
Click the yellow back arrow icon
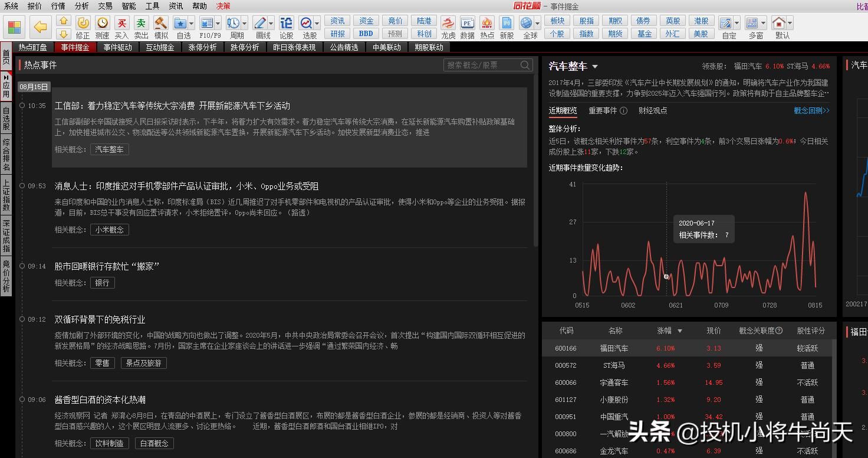click(x=40, y=27)
